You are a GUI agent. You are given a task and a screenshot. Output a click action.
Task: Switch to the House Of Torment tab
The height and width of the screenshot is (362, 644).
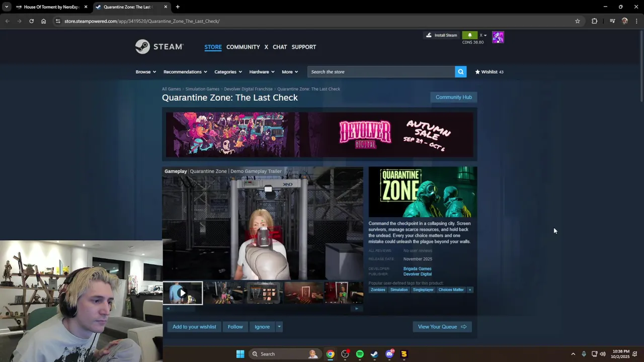tap(52, 7)
